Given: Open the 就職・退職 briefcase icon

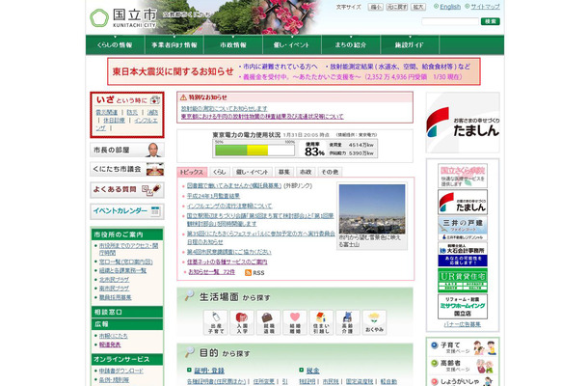Looking at the screenshot, I should (x=269, y=322).
